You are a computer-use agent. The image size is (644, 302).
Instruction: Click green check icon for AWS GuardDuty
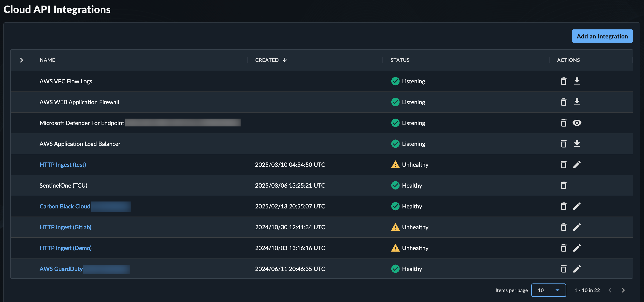tap(395, 269)
